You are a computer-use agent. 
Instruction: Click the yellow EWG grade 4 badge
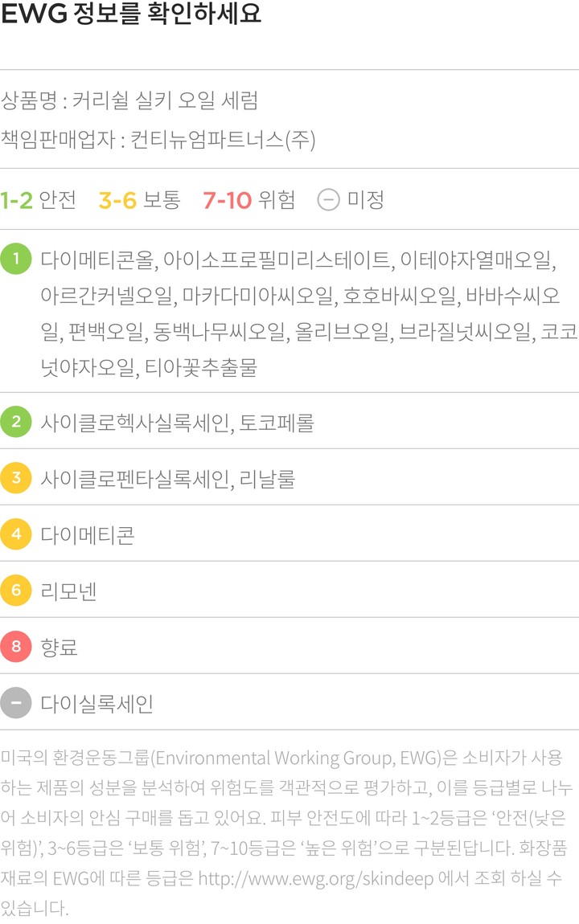pyautogui.click(x=15, y=534)
